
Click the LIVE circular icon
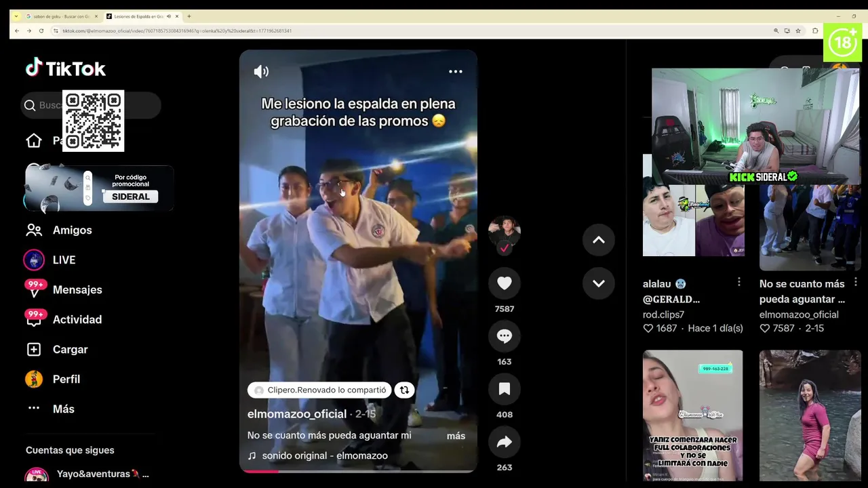[34, 260]
